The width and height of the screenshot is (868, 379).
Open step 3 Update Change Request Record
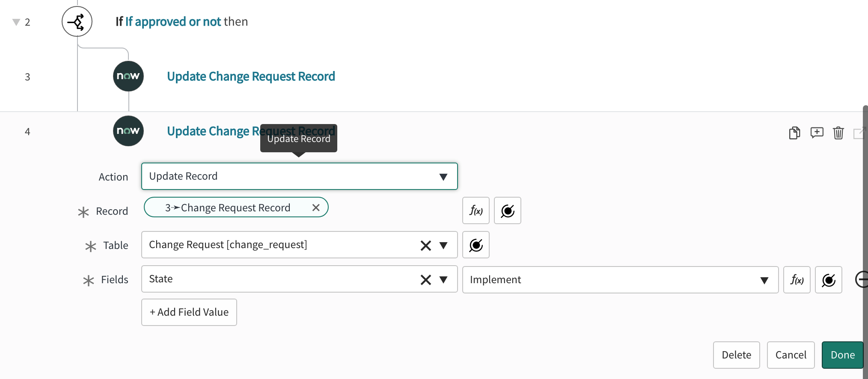point(251,77)
